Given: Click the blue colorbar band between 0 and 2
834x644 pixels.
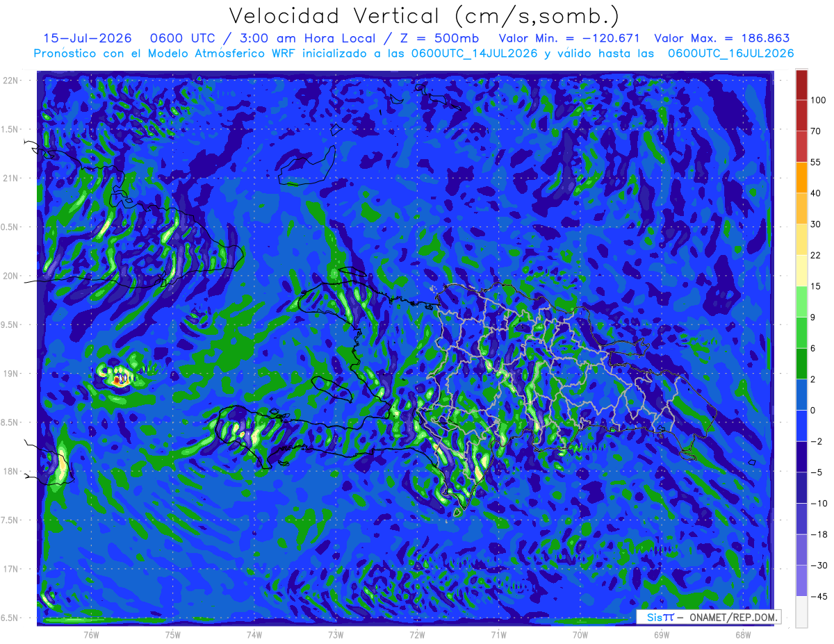Looking at the screenshot, I should (x=801, y=394).
